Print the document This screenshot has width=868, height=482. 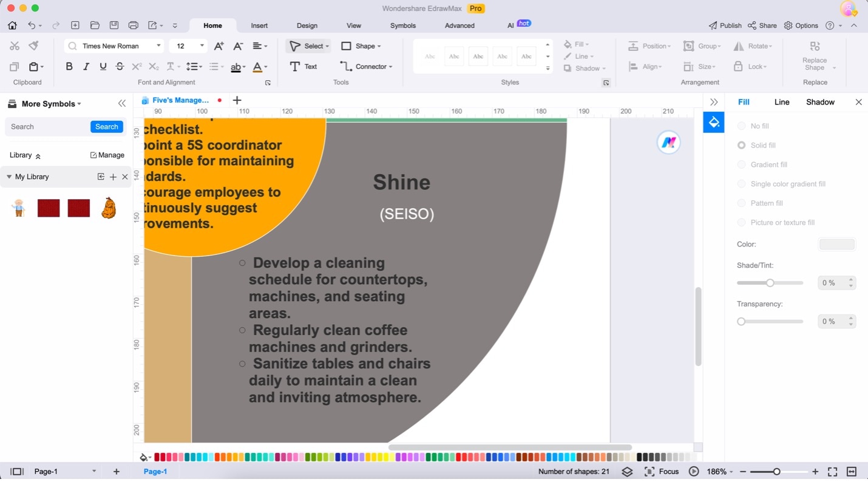tap(134, 25)
